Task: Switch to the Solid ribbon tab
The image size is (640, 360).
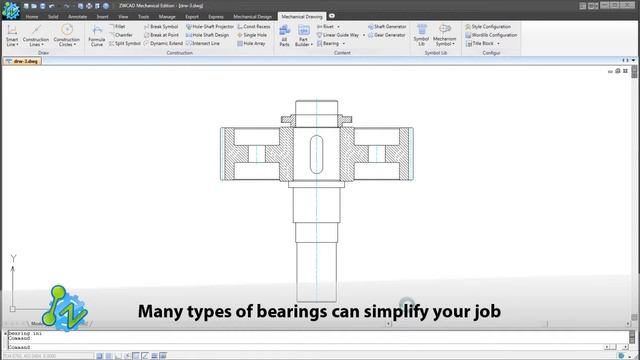Action: pos(53,17)
